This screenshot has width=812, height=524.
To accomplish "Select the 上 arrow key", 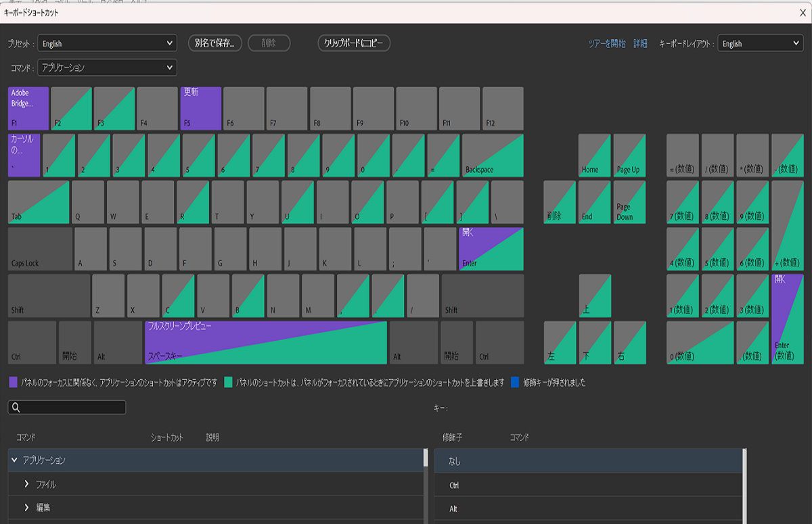I will [x=595, y=295].
